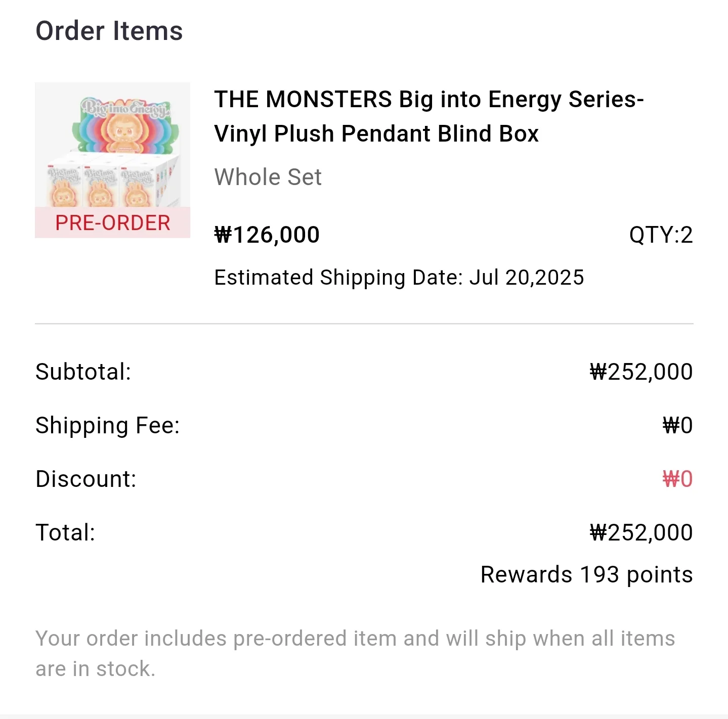728x719 pixels.
Task: Click the ₩126,000 item price
Action: 267,235
